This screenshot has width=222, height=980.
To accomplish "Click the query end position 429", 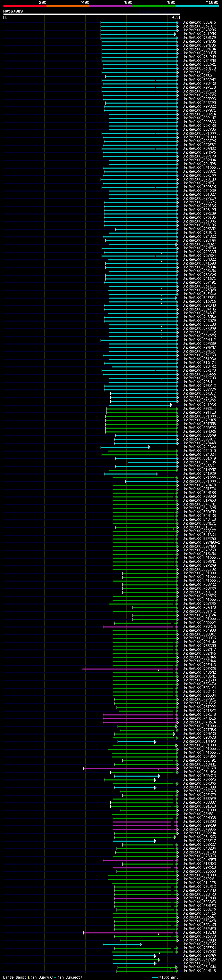I will coord(175,17).
